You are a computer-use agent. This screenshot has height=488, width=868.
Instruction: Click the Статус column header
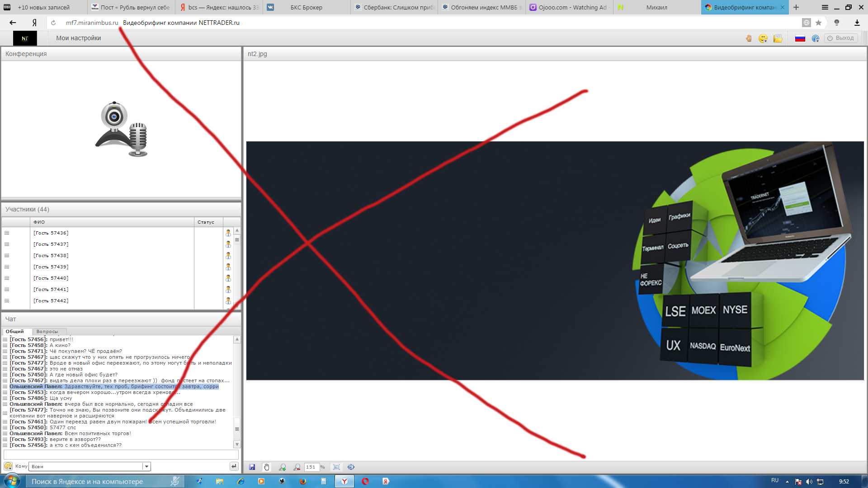[x=208, y=222]
